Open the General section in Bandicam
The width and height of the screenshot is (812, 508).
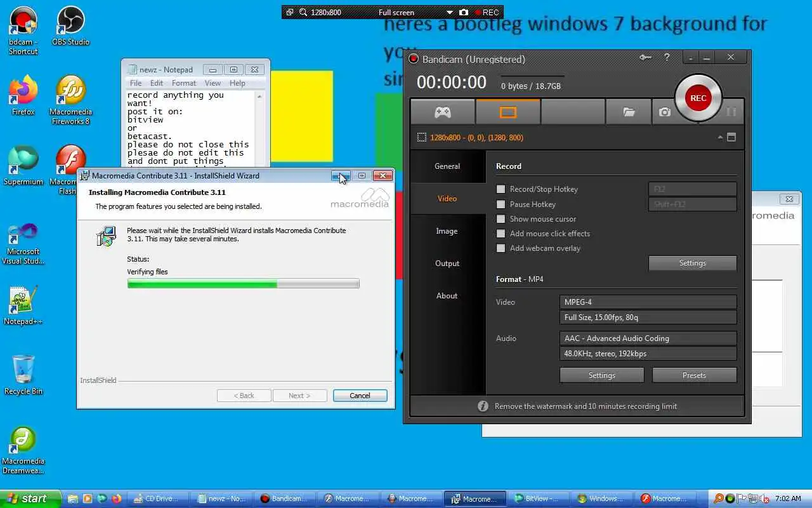pyautogui.click(x=447, y=166)
